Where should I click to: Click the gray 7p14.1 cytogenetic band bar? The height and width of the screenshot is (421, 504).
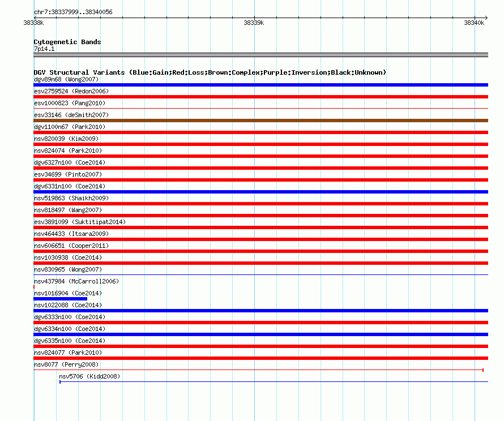click(260, 55)
